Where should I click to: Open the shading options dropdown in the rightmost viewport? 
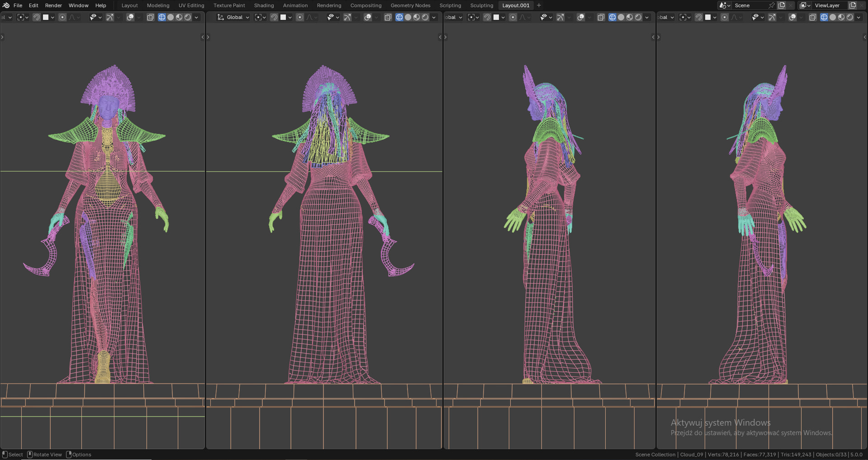(859, 17)
